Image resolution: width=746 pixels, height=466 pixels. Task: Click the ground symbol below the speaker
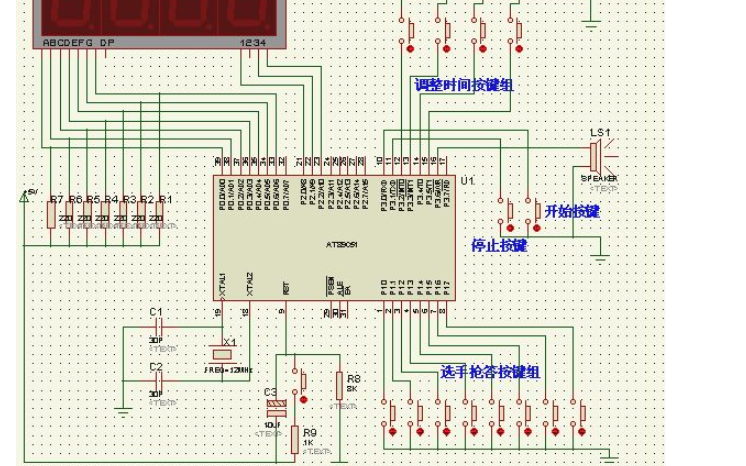click(x=600, y=258)
